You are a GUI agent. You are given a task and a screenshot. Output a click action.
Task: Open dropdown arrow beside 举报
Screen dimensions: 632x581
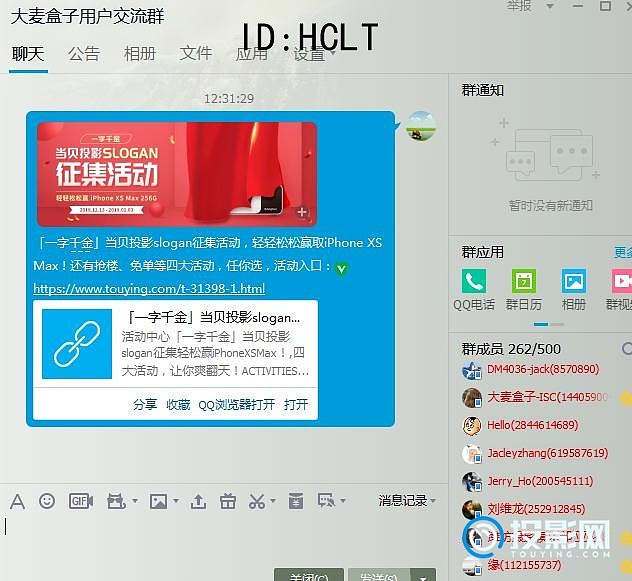(x=549, y=6)
